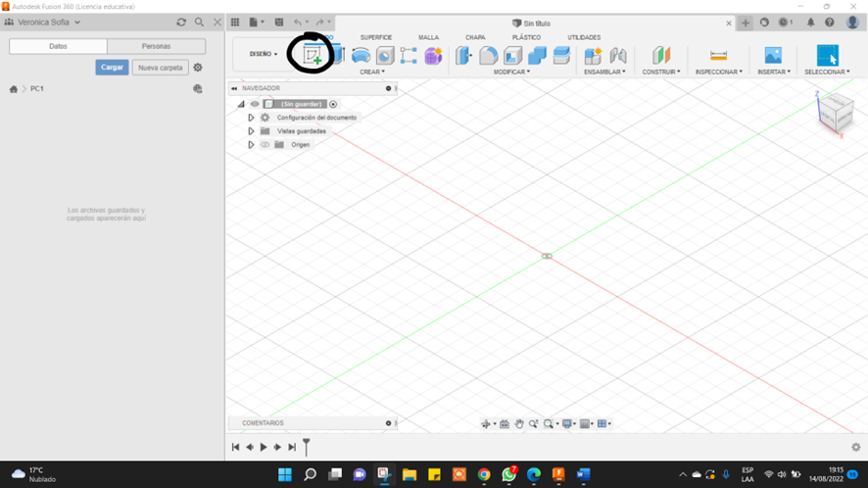Select the Fillet tool icon

pos(488,56)
